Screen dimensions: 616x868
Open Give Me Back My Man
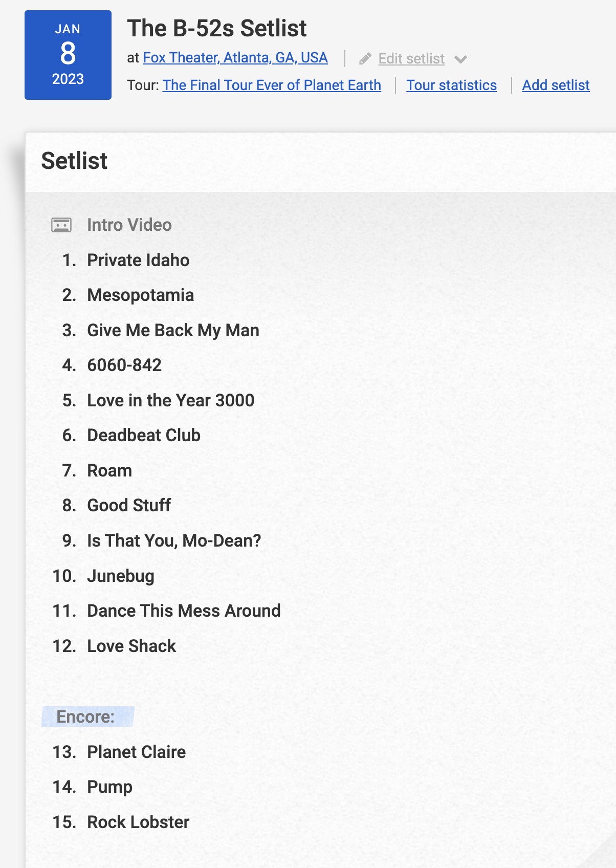pyautogui.click(x=173, y=330)
